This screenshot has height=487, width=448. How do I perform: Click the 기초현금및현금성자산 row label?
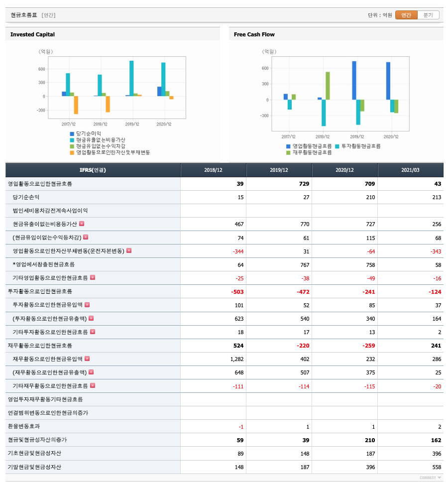(x=34, y=453)
